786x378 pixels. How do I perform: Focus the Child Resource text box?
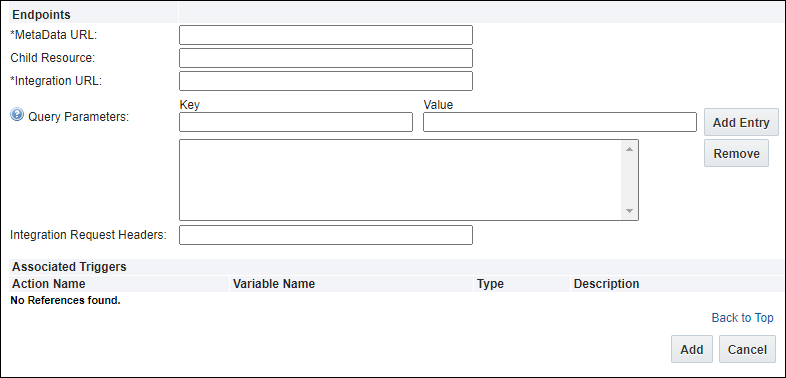[x=326, y=58]
